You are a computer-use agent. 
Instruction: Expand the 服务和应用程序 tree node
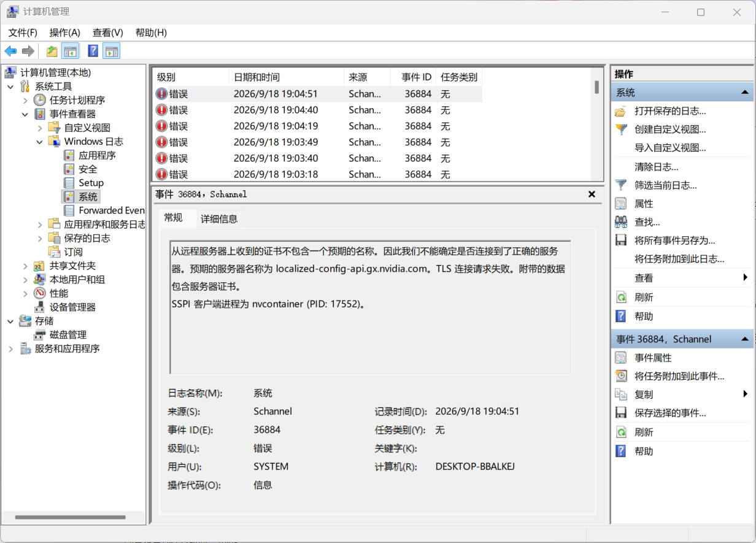click(x=10, y=349)
